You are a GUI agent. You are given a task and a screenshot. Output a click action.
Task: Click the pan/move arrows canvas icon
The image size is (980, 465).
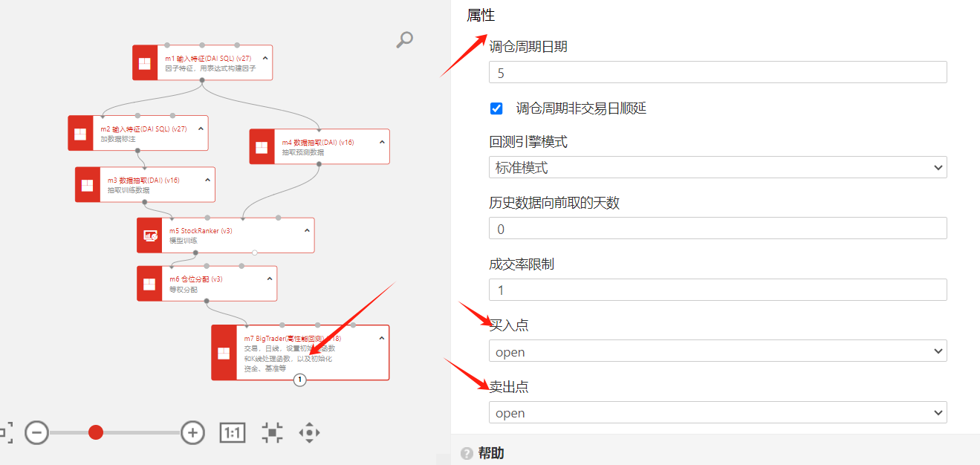pos(309,432)
